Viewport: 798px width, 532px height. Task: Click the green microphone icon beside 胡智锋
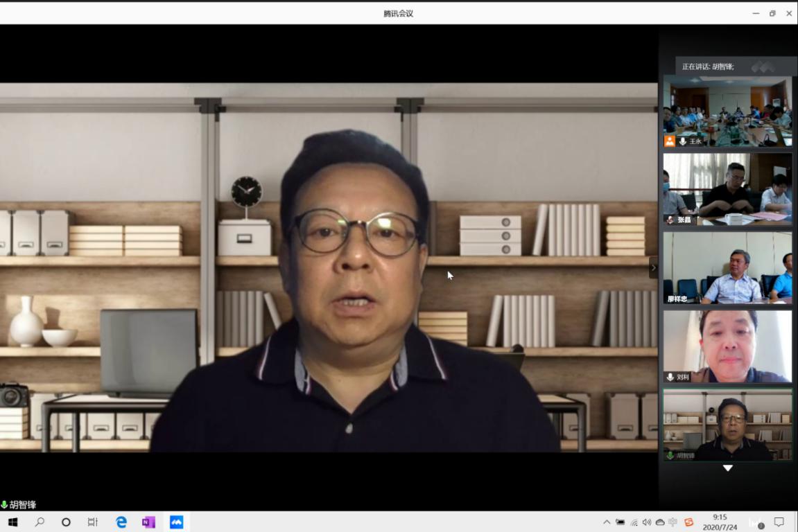click(4, 505)
